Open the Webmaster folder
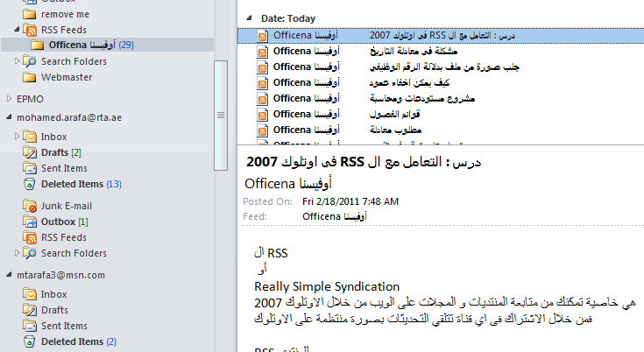The image size is (644, 352). (67, 77)
